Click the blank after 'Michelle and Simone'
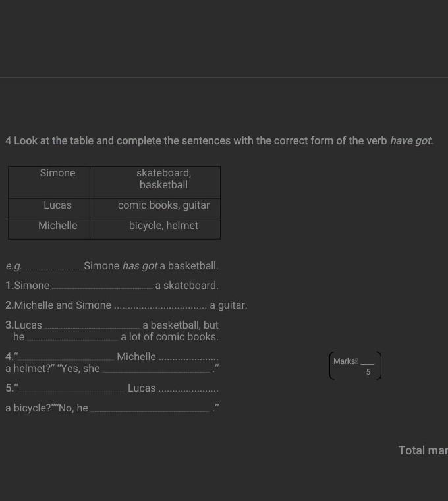 [x=160, y=307]
